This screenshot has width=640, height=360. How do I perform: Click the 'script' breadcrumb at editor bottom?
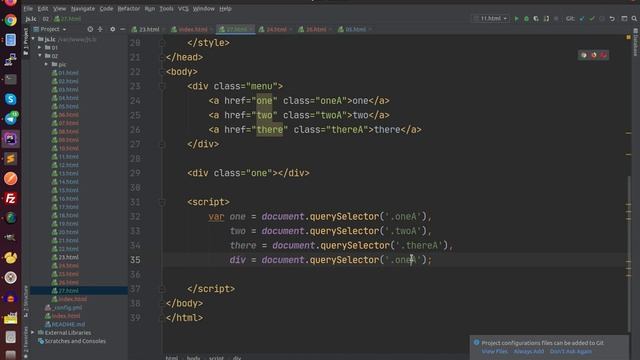pos(216,358)
